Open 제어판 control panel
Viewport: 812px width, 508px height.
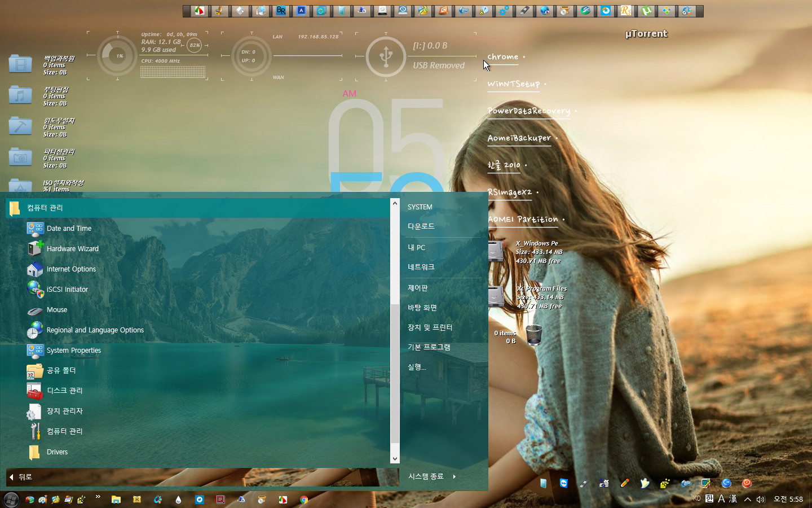tap(418, 288)
